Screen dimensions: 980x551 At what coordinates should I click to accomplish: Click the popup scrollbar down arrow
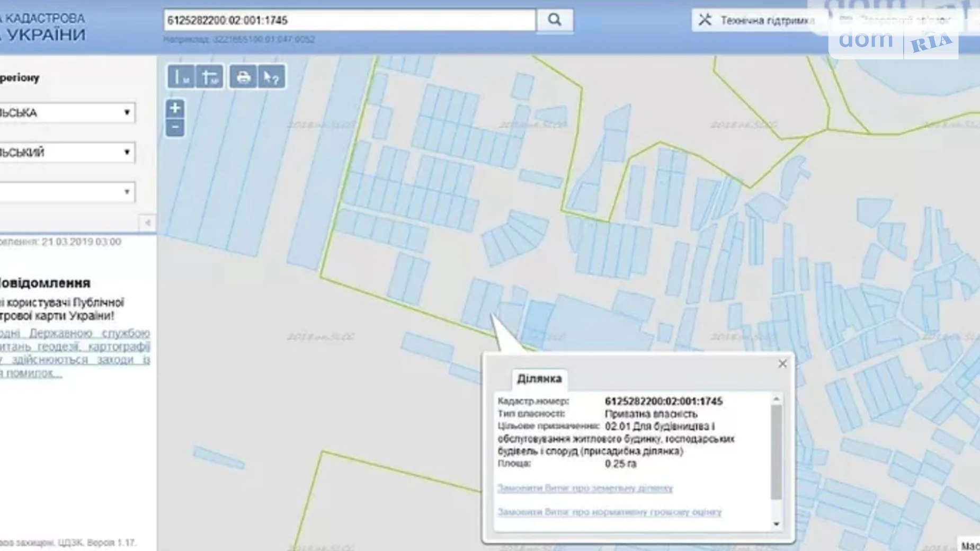pos(777,523)
